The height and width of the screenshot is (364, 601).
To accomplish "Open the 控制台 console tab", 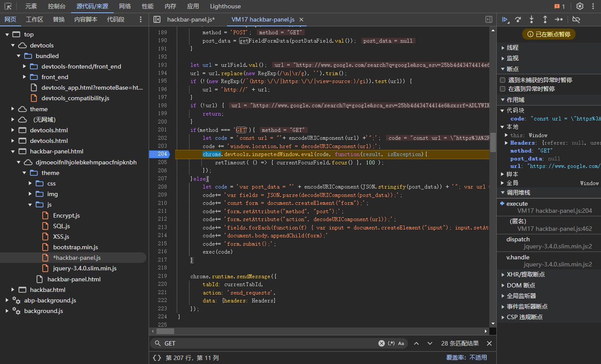I will (57, 6).
